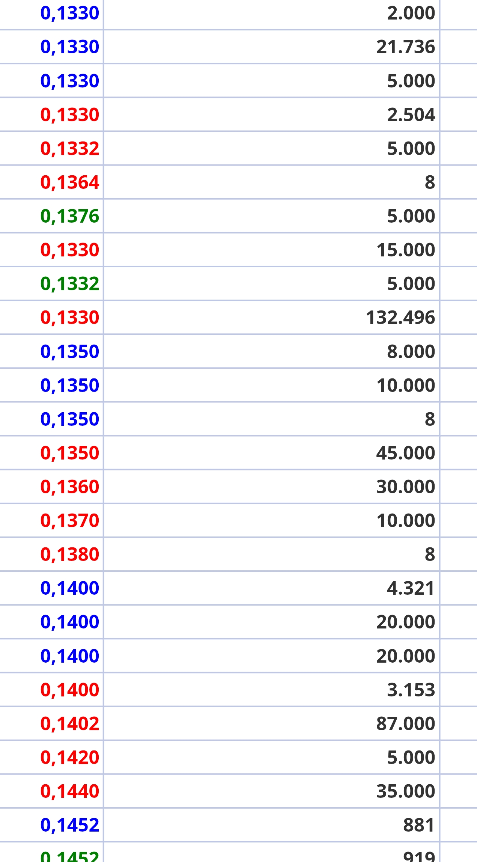Select the volume cell 87.000
Image resolution: width=477 pixels, height=868 pixels.
pyautogui.click(x=406, y=724)
